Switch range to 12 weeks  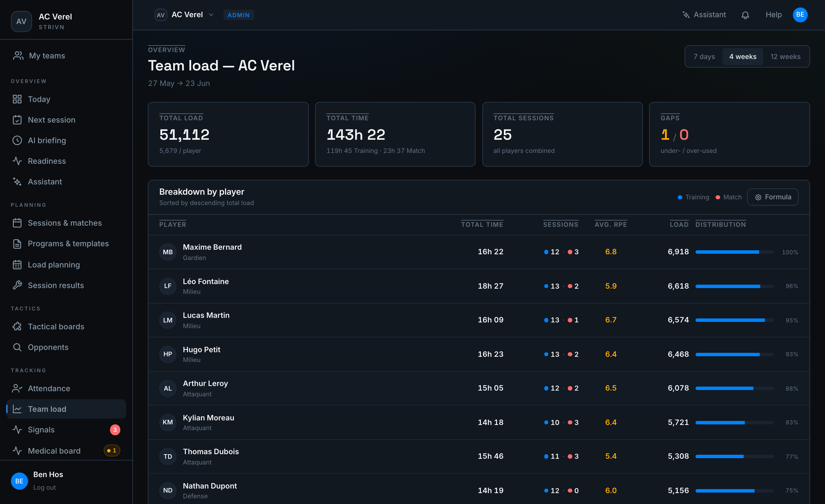[x=785, y=57]
